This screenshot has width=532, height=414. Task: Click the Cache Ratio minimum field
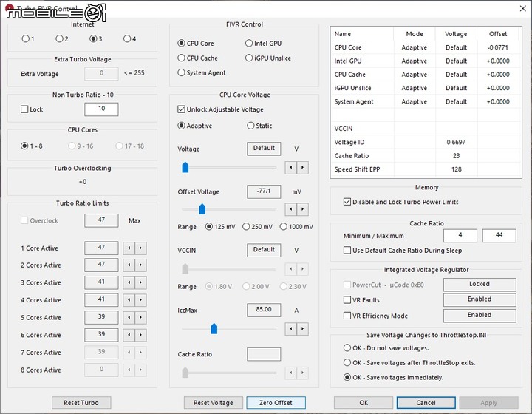[x=460, y=235]
